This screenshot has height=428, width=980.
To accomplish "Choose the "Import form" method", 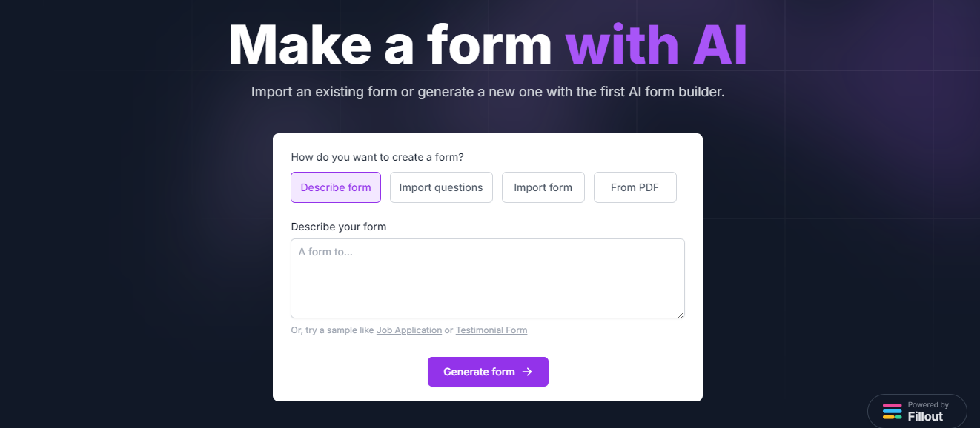I will [x=543, y=187].
